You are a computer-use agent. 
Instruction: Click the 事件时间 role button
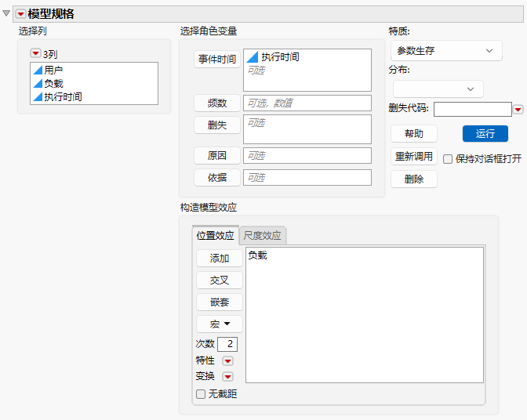coord(217,60)
